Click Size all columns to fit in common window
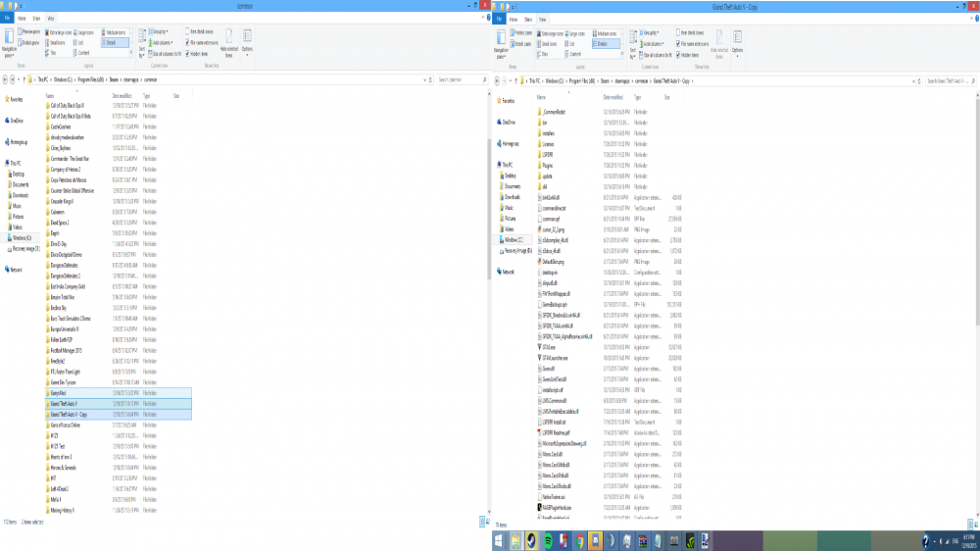This screenshot has height=551, width=980. [x=165, y=54]
